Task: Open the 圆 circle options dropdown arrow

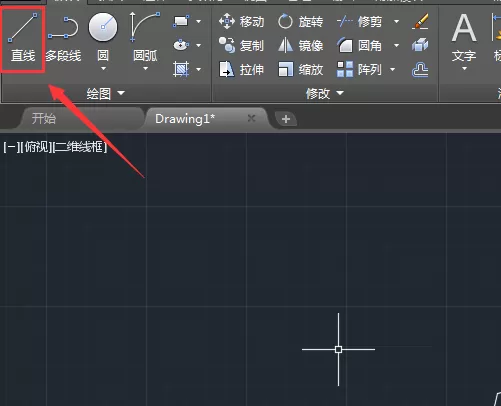Action: click(x=103, y=69)
